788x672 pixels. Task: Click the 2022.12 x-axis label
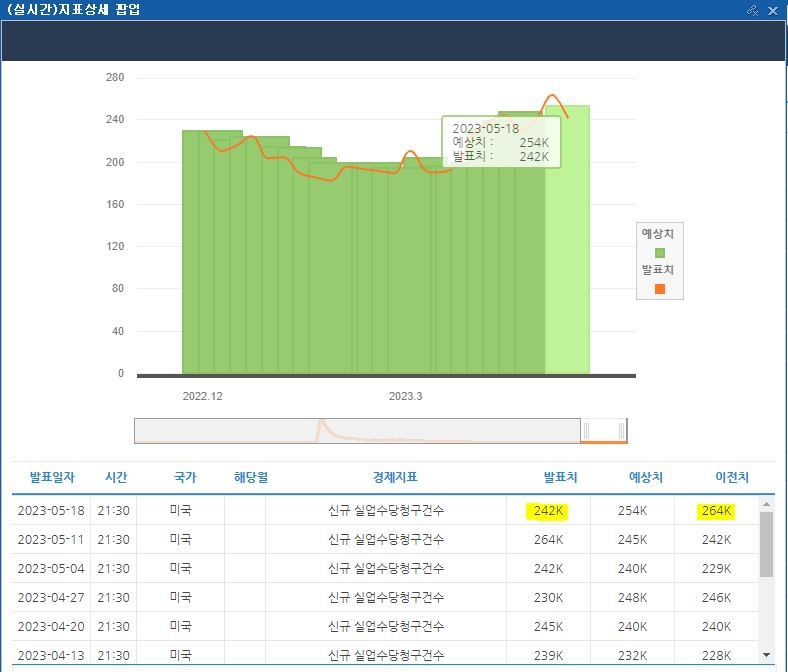(202, 396)
